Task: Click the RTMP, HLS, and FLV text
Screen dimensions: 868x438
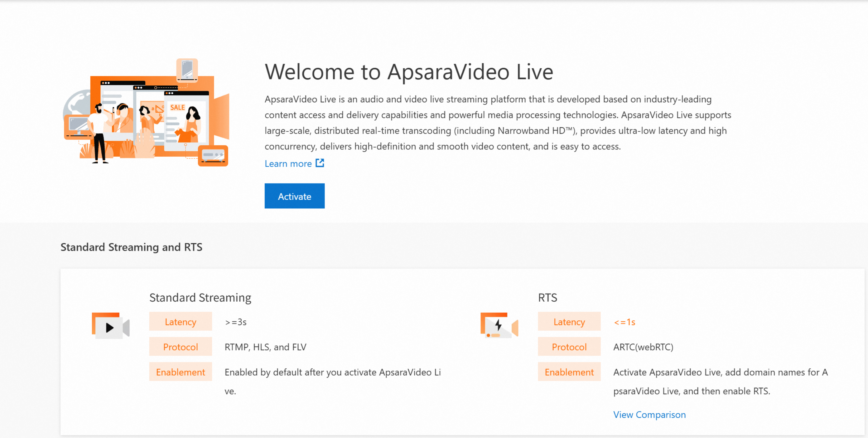Action: tap(266, 347)
